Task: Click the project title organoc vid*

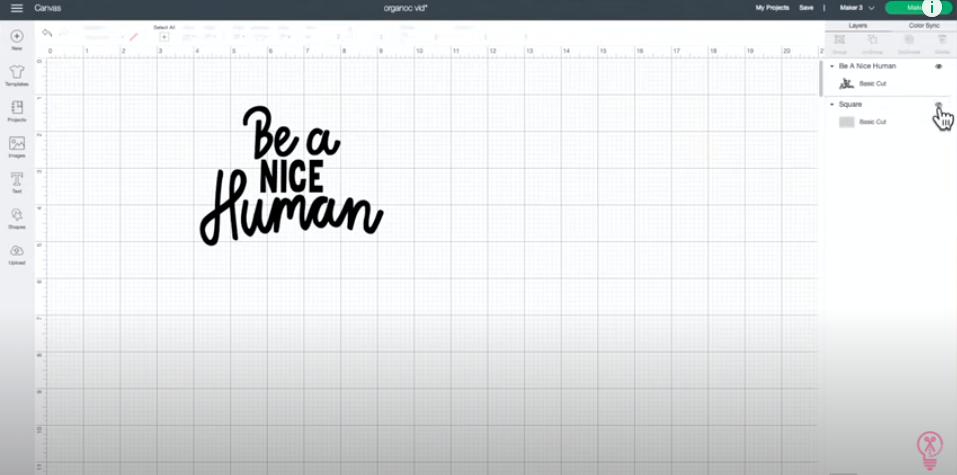Action: coord(405,8)
